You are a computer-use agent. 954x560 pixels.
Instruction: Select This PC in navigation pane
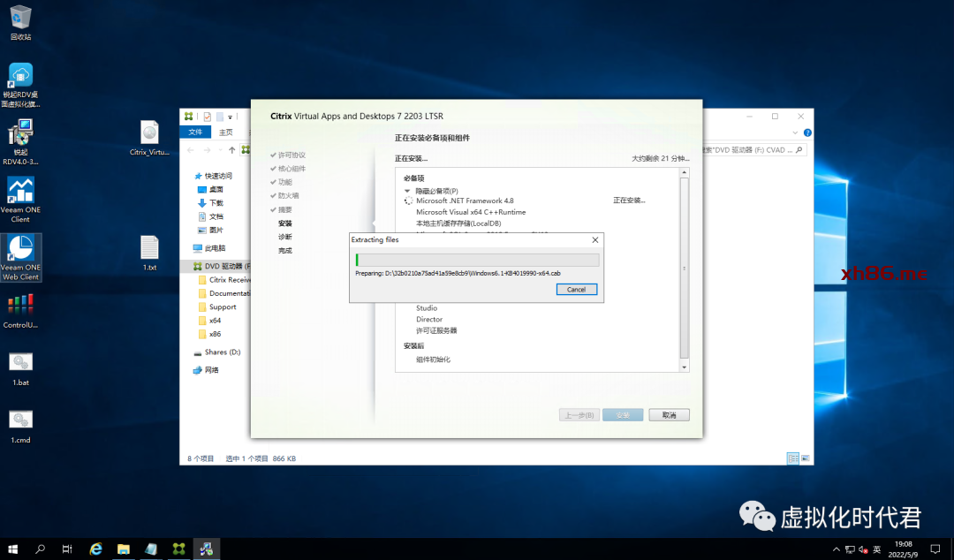(x=209, y=248)
